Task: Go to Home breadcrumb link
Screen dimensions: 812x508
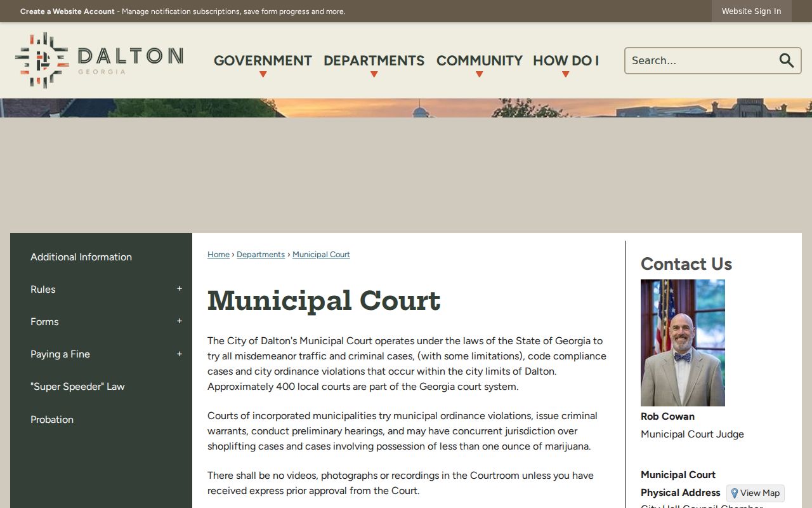Action: click(218, 255)
